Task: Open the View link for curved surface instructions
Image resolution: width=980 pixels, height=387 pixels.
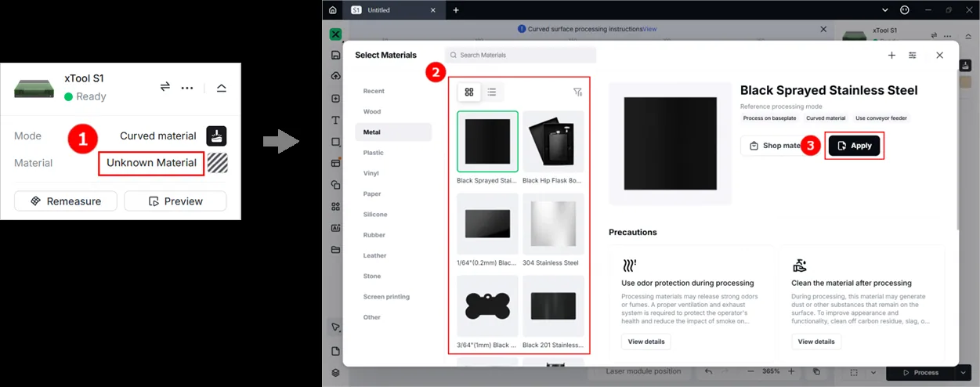Action: click(649, 29)
